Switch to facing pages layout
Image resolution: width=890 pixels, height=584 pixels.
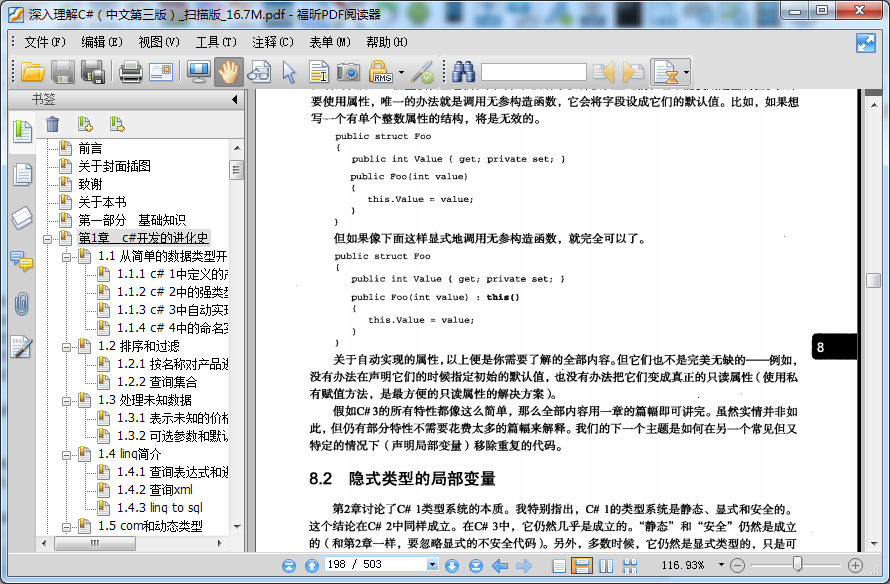606,565
